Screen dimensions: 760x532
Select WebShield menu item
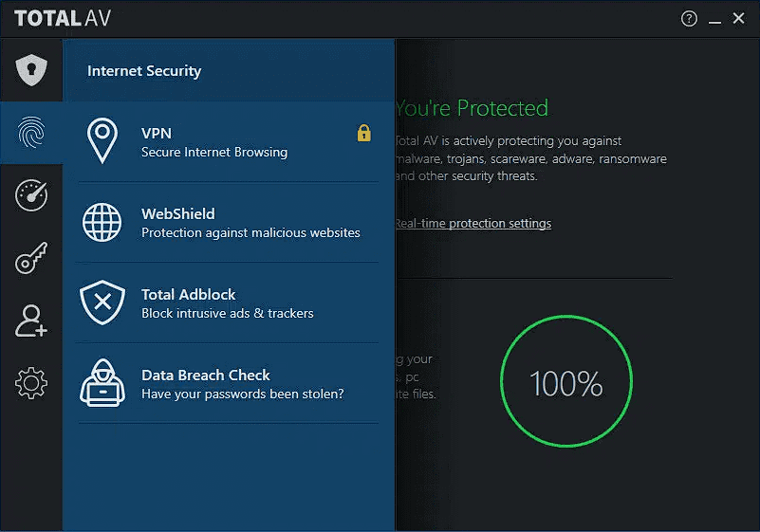tap(228, 223)
